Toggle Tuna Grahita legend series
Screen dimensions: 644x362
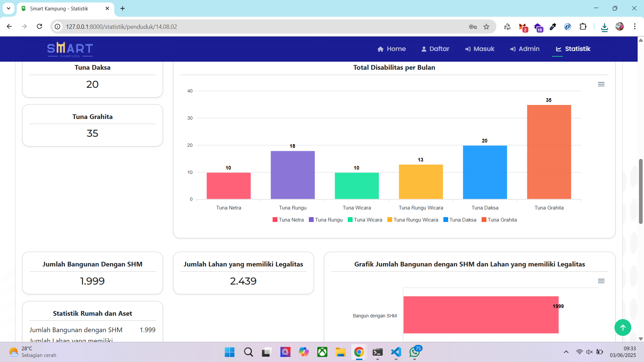(x=499, y=220)
